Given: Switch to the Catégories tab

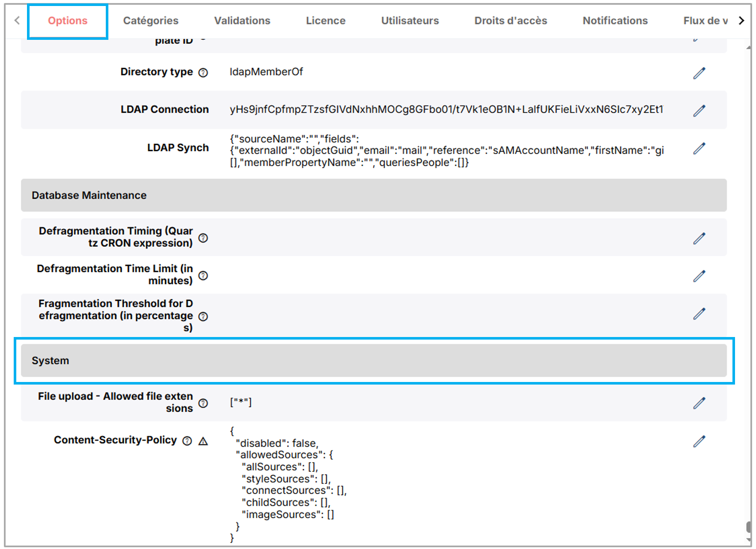Looking at the screenshot, I should pyautogui.click(x=151, y=21).
